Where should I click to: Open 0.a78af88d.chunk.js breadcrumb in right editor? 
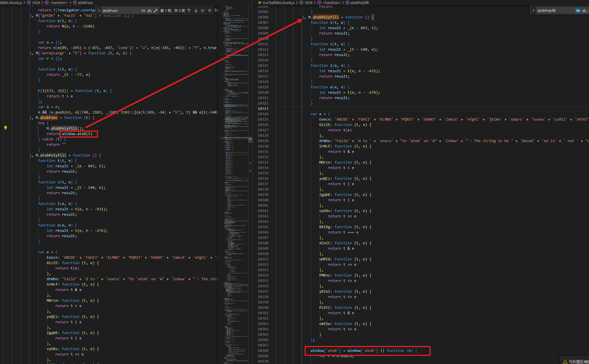tap(279, 3)
